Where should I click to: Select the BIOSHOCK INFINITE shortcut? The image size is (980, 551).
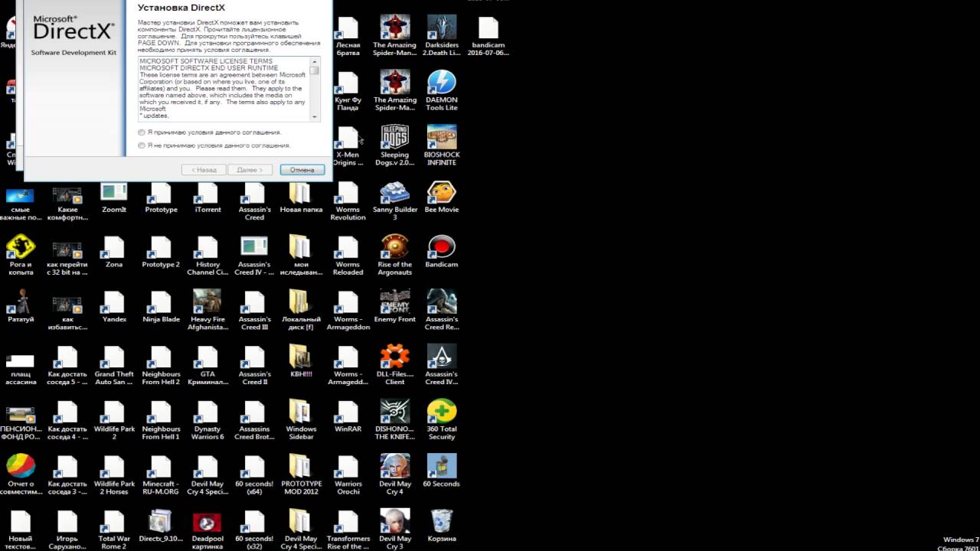tap(442, 145)
